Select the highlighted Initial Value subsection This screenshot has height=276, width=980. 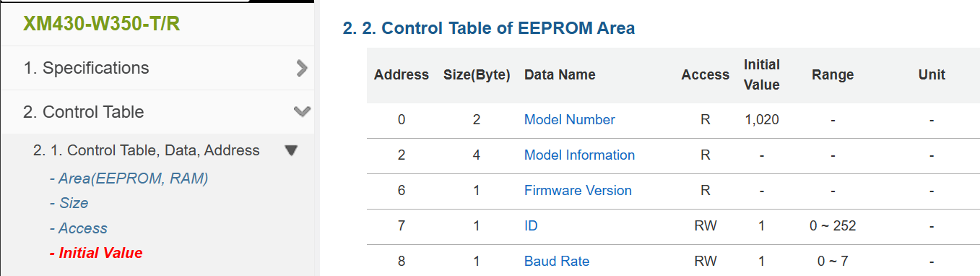pyautogui.click(x=96, y=253)
